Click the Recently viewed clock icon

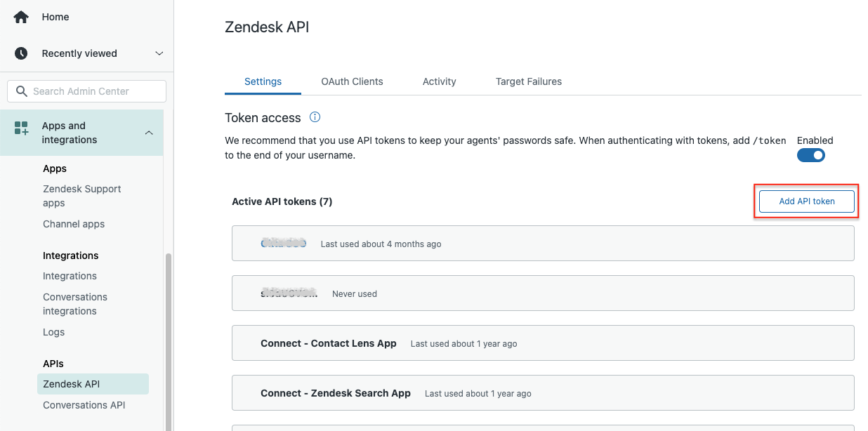(21, 53)
